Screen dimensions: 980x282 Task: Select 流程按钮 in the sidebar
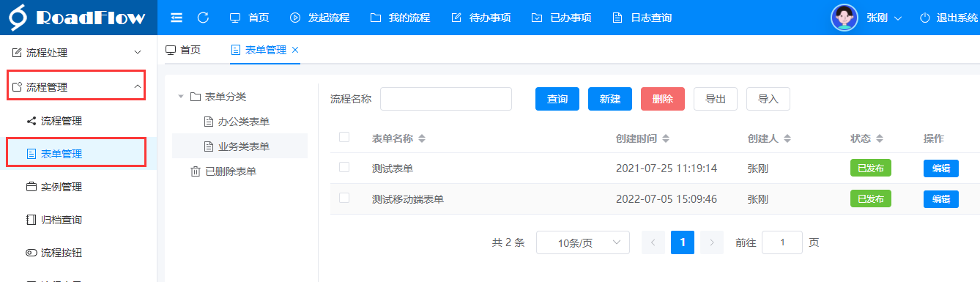pos(78,253)
